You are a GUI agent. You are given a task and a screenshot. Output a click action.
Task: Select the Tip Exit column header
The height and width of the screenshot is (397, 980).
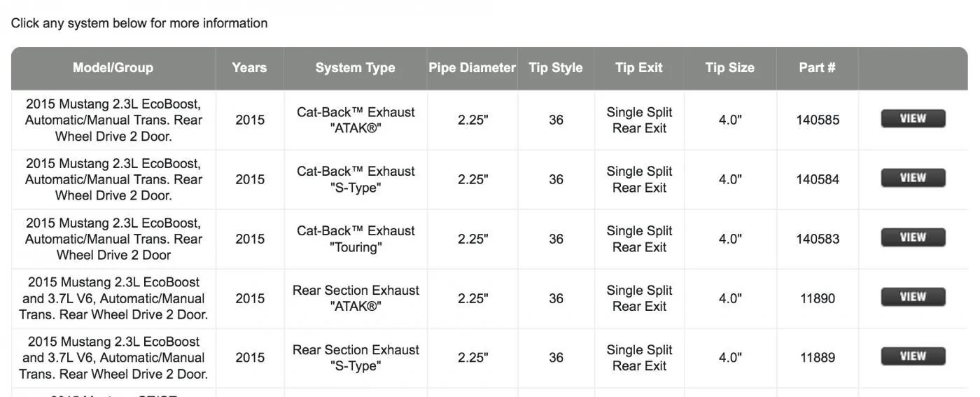[x=639, y=68]
